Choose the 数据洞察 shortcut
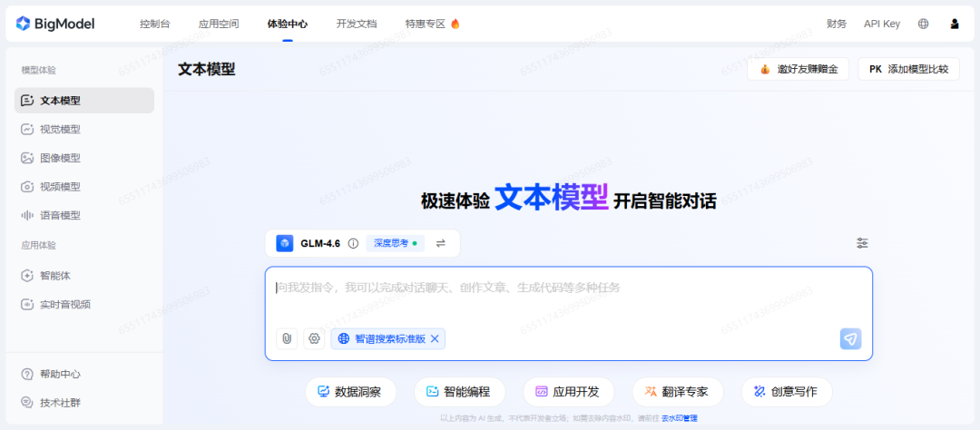980x430 pixels. click(x=350, y=392)
